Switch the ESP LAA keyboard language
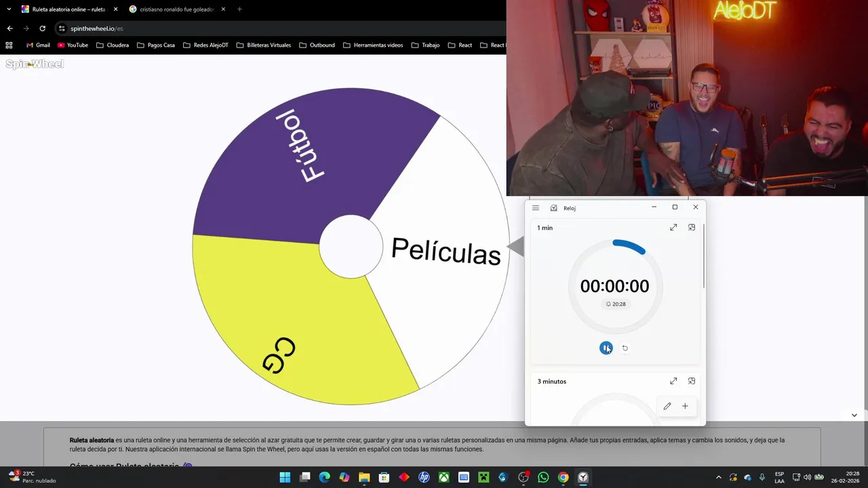The height and width of the screenshot is (488, 868). point(780,477)
